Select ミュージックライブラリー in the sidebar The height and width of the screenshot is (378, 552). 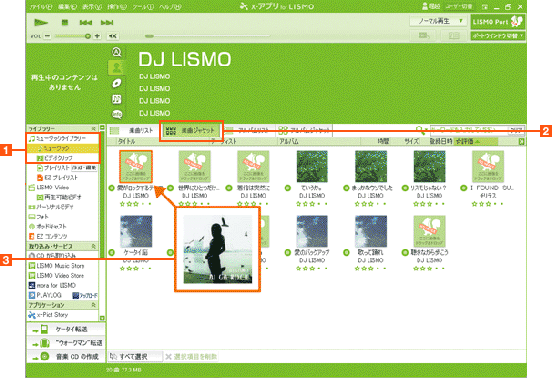pos(57,138)
